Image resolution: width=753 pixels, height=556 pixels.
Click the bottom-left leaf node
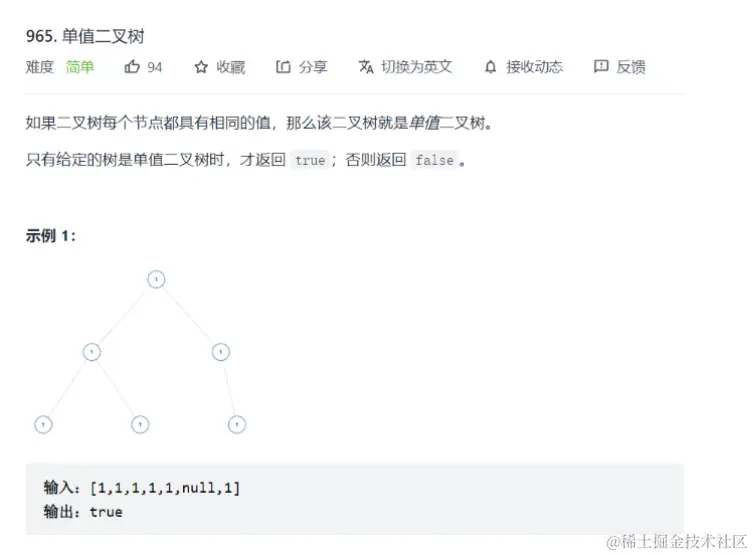[x=43, y=424]
